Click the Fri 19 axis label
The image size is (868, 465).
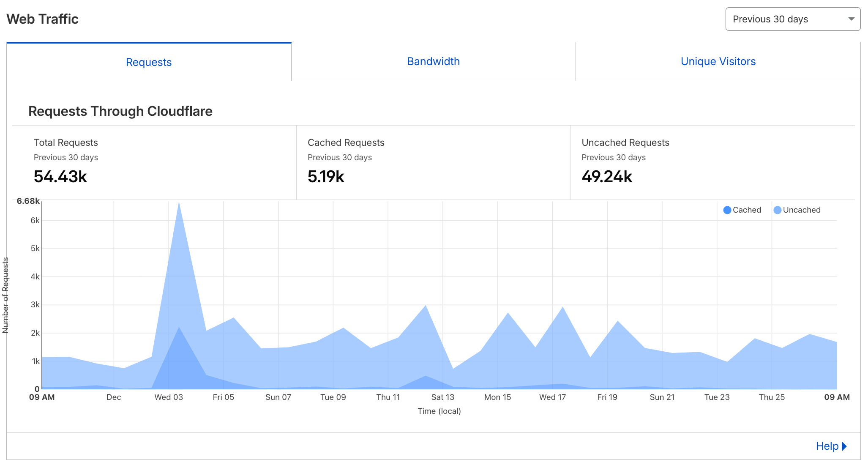607,397
